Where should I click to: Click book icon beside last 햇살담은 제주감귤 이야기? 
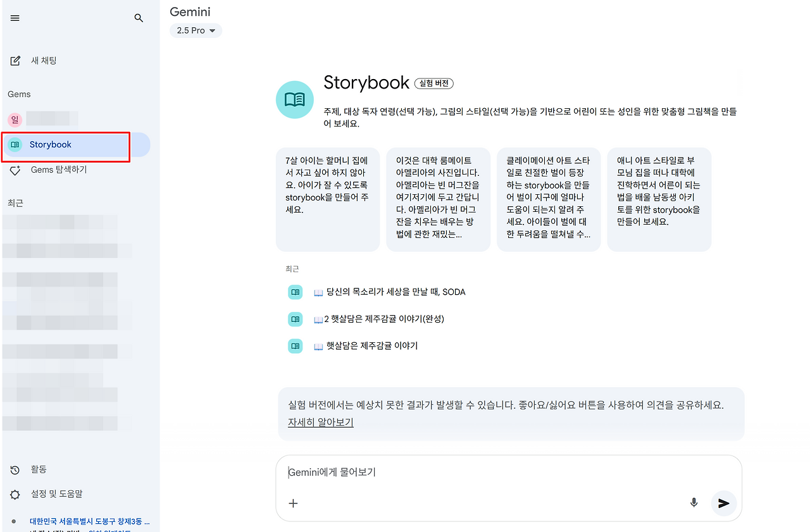(295, 346)
